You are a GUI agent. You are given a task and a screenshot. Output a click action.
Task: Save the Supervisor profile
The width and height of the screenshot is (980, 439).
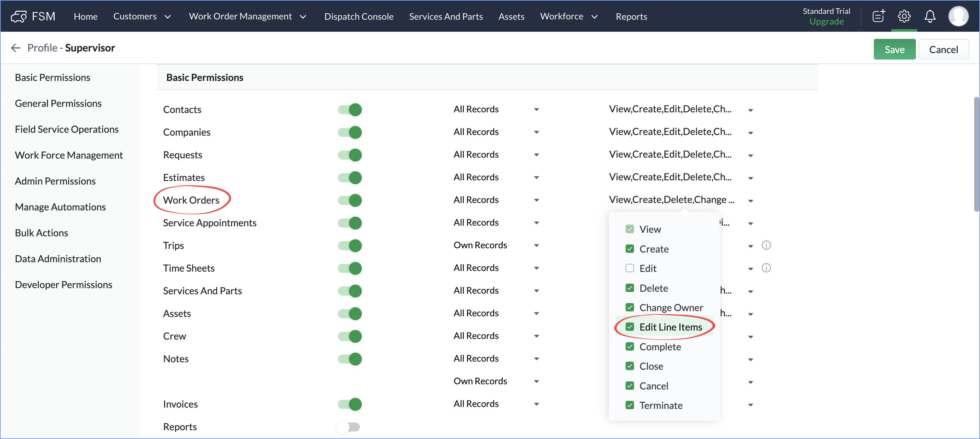[895, 50]
